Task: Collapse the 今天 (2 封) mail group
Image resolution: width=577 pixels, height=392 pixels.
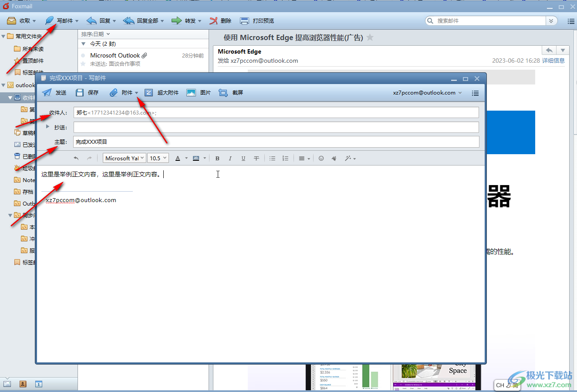Action: click(x=83, y=44)
